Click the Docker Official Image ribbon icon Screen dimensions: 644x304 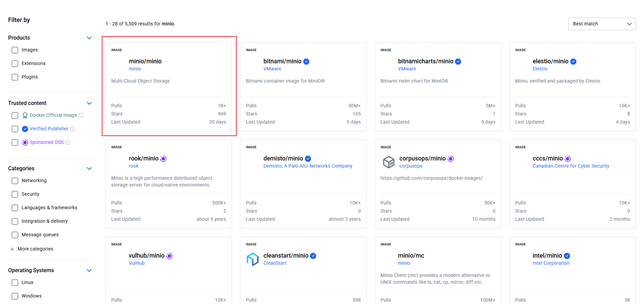[x=25, y=115]
